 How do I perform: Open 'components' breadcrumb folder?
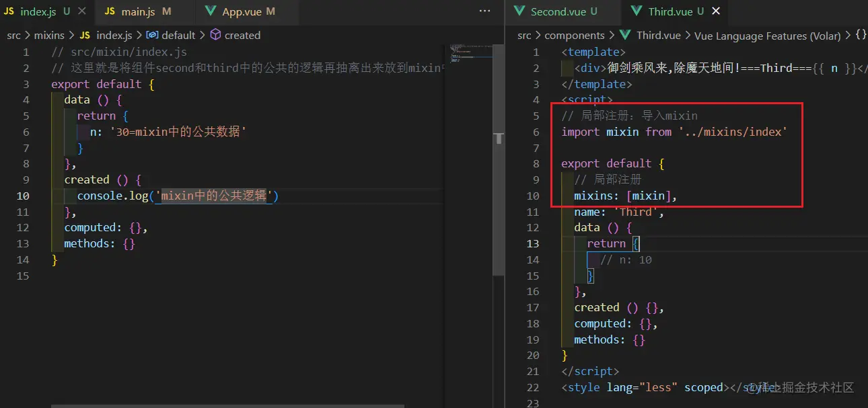click(x=575, y=36)
